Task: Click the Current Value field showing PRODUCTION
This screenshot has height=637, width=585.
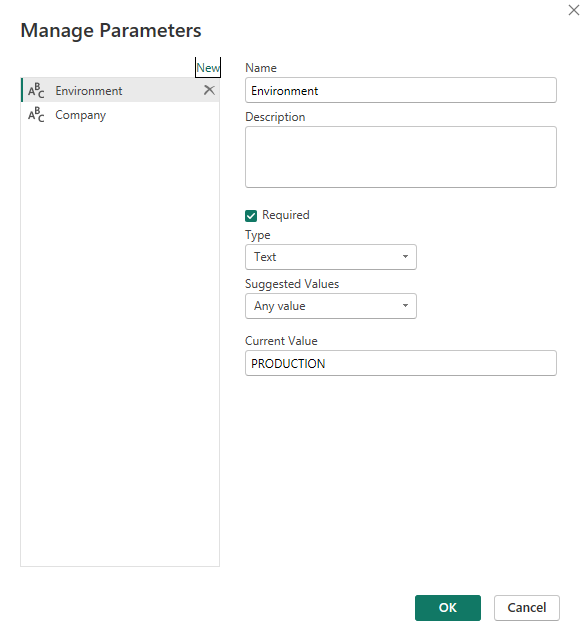Action: [401, 363]
